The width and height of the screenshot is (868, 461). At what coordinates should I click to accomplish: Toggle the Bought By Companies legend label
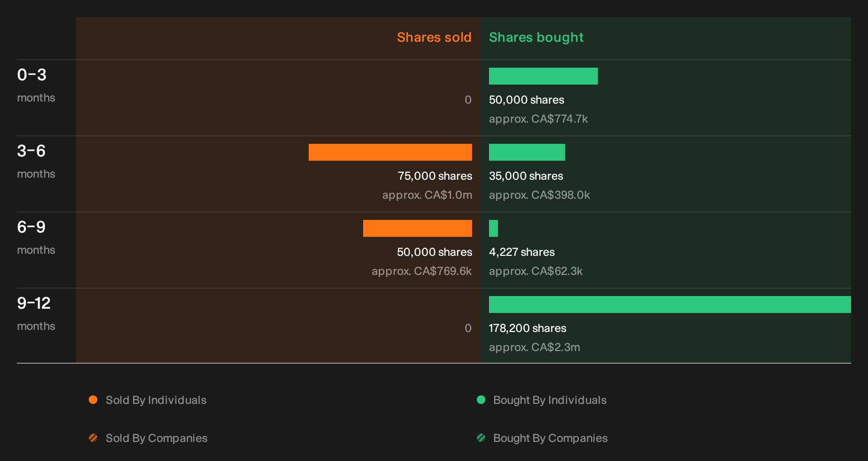pos(550,438)
